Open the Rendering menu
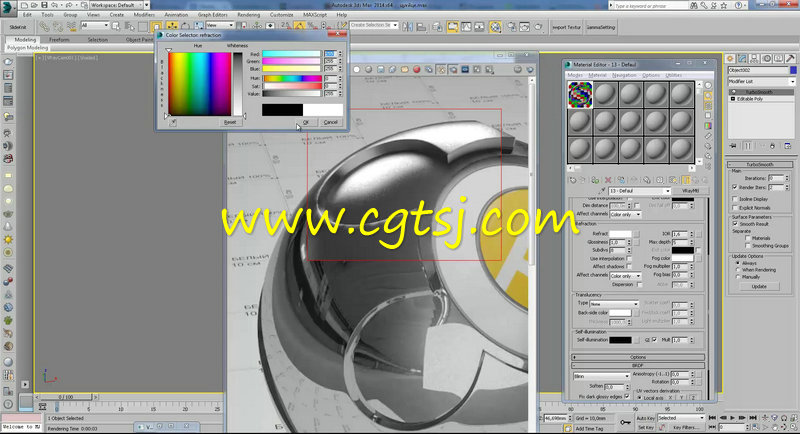Screen dimensions: 800x434 click(248, 15)
